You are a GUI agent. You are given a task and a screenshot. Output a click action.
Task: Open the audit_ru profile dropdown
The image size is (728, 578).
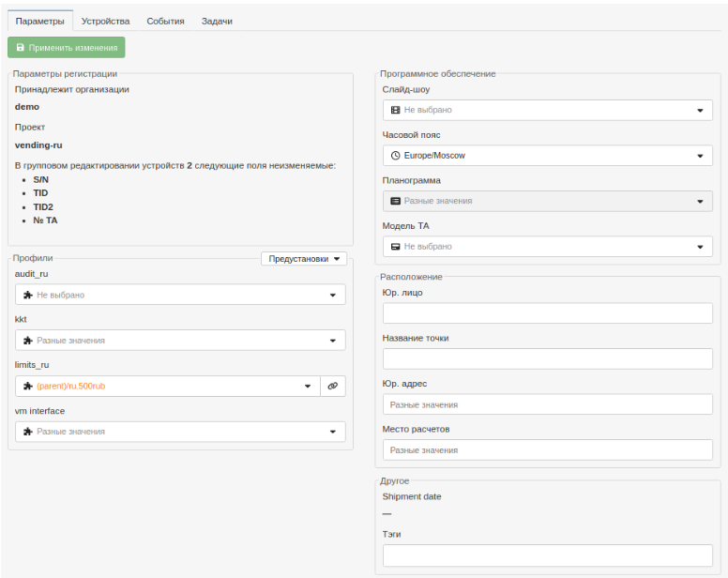[x=180, y=295]
